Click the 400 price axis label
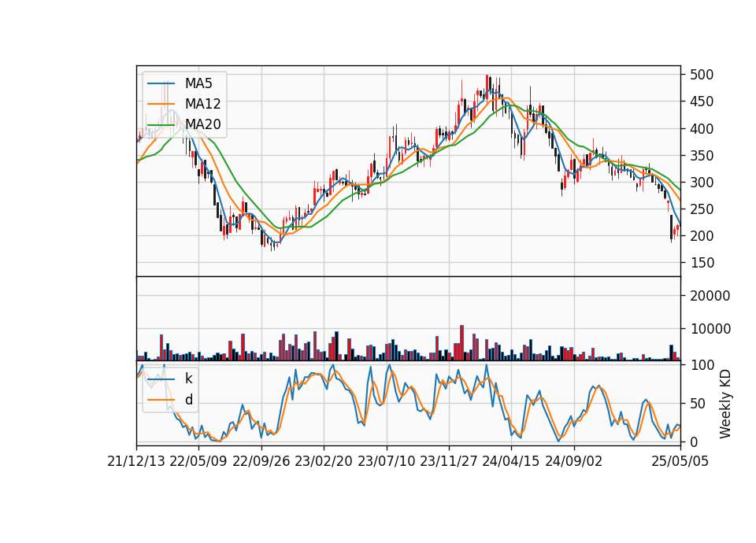This screenshot has height=543, width=756. [702, 128]
